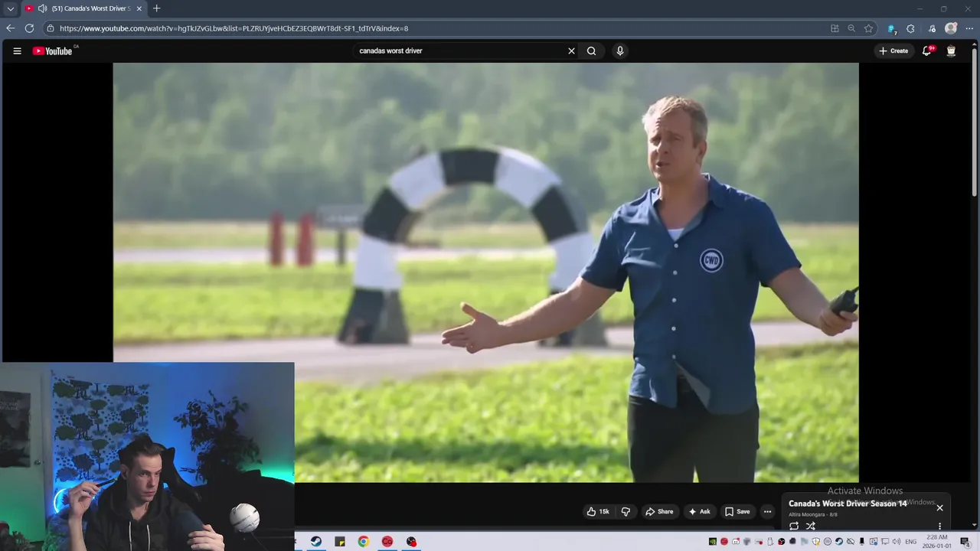
Task: Click the video player to pause
Action: 485,272
